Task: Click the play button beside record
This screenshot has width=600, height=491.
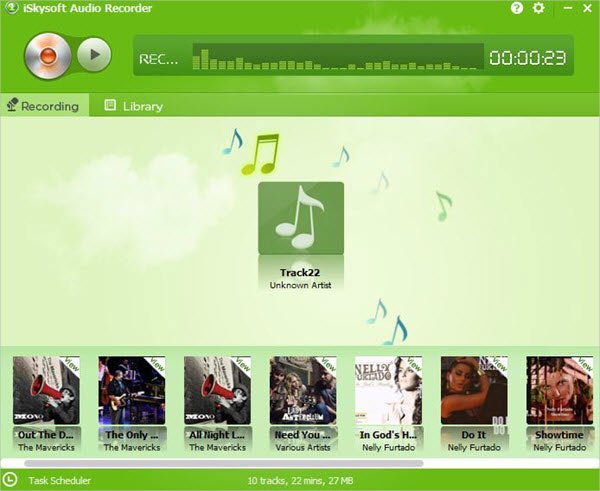Action: coord(94,55)
